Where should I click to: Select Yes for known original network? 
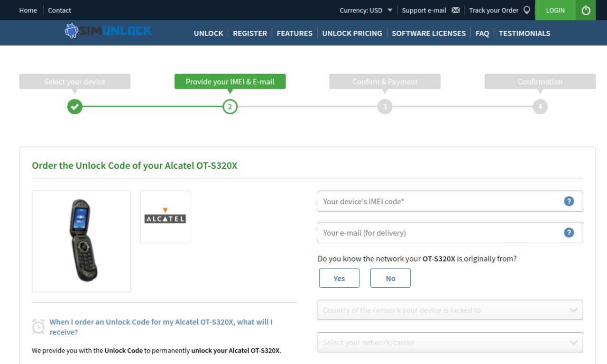pos(339,278)
